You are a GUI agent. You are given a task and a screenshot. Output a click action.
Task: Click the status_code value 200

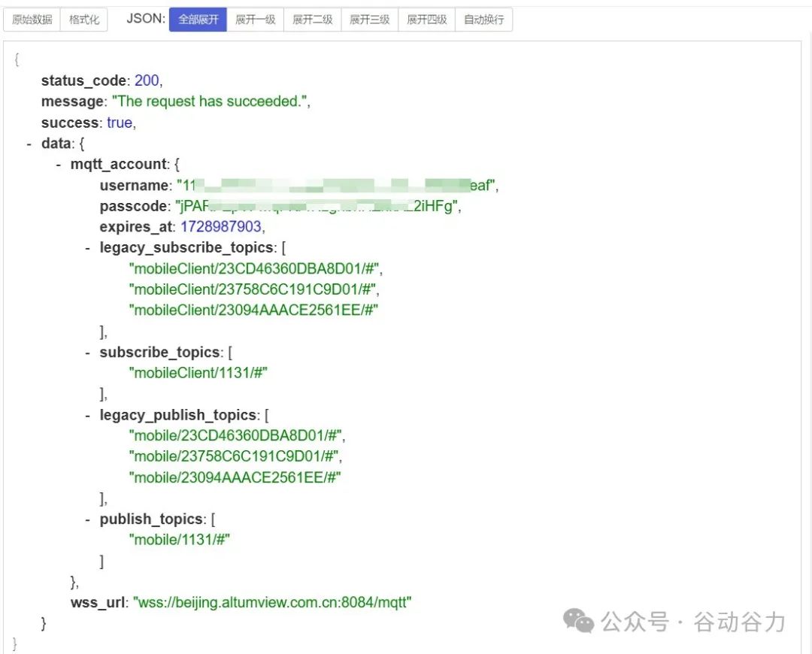(147, 80)
